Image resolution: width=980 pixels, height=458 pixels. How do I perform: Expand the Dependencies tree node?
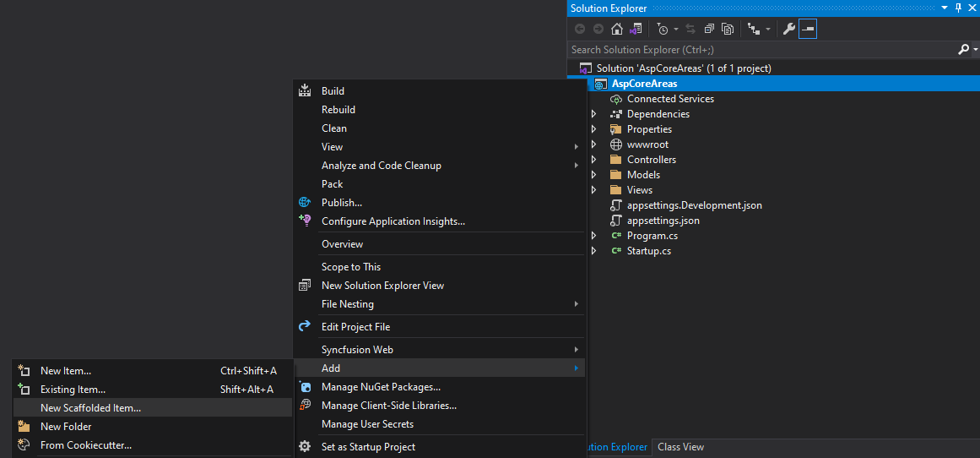pyautogui.click(x=593, y=114)
